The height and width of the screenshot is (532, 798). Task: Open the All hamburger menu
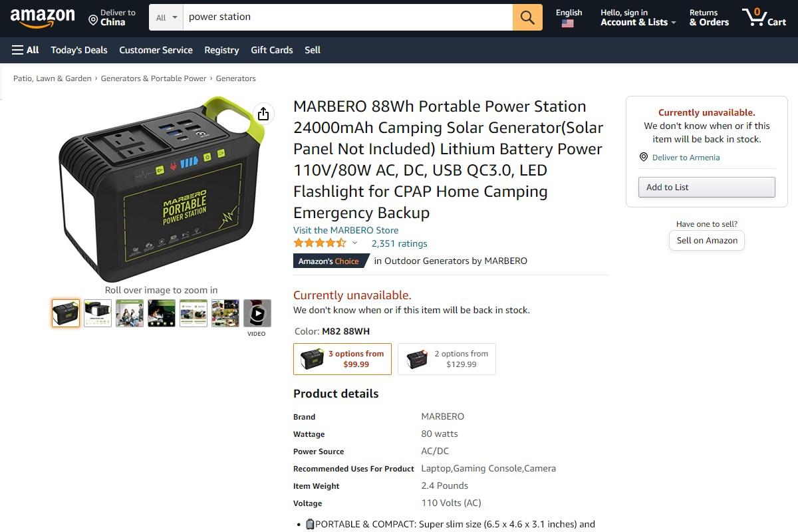point(25,50)
